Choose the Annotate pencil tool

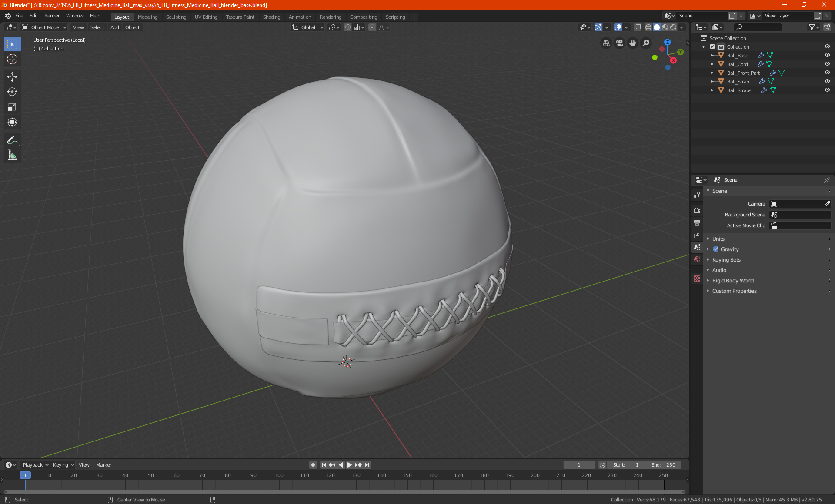pyautogui.click(x=12, y=140)
